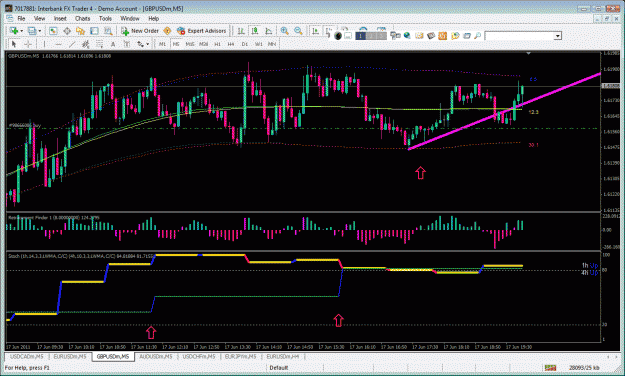The height and width of the screenshot is (376, 625).
Task: Switch to the W1 timeframe
Action: coord(258,44)
